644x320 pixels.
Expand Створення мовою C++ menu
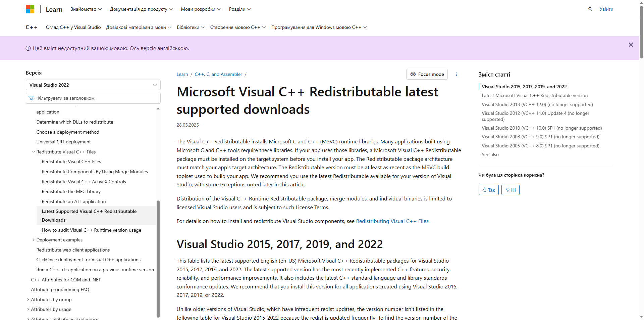tap(238, 27)
